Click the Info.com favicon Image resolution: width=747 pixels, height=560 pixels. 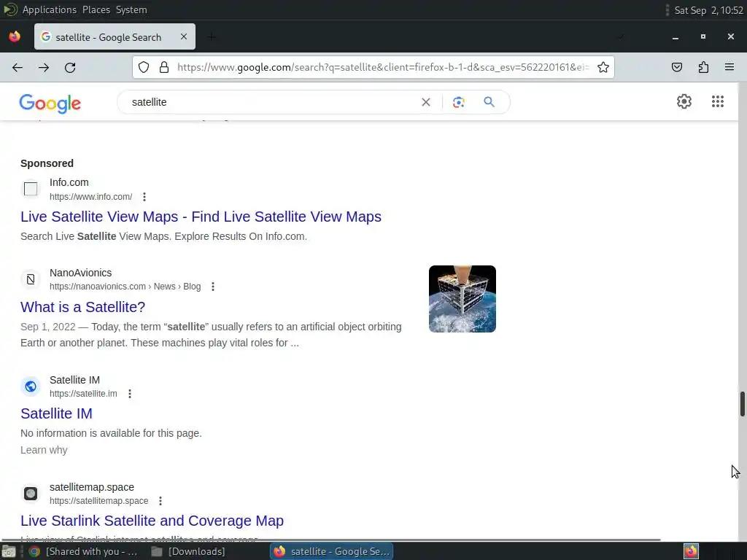point(31,189)
